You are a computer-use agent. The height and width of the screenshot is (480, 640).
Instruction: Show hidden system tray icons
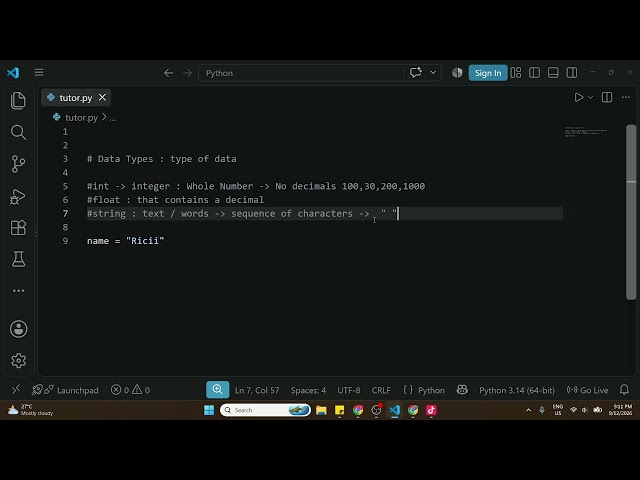tap(529, 410)
